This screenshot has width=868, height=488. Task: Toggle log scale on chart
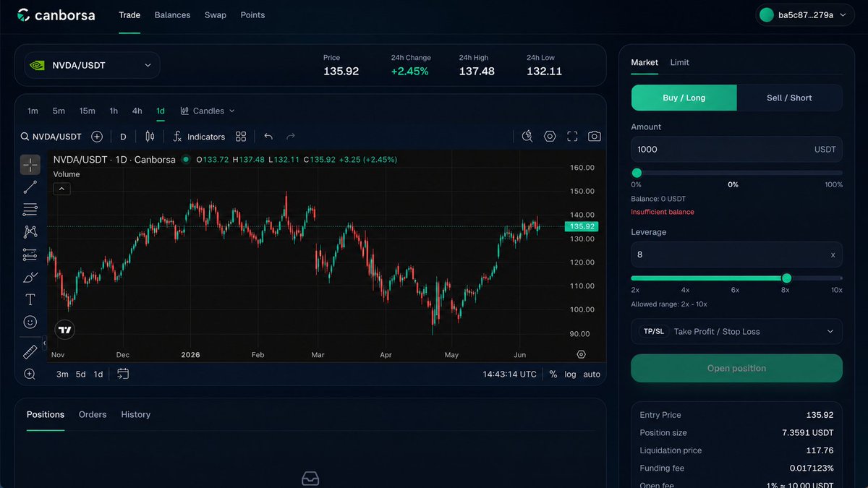coord(571,374)
